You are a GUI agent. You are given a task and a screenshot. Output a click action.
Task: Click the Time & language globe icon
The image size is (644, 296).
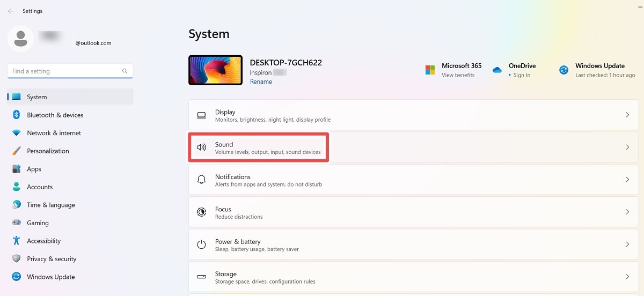16,205
